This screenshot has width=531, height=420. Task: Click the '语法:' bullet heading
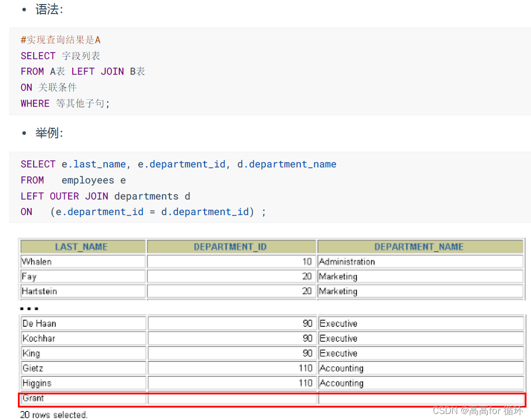pos(49,9)
